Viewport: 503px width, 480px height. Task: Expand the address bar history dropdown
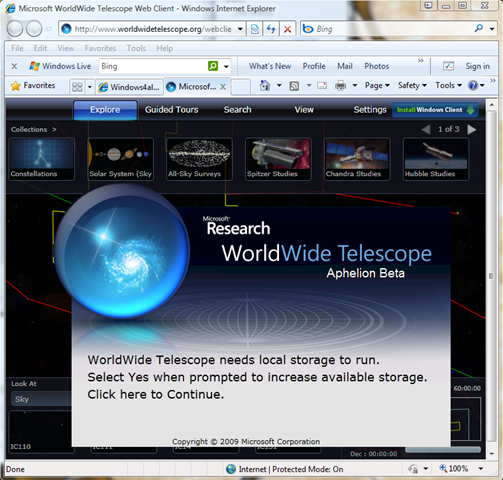pyautogui.click(x=240, y=29)
